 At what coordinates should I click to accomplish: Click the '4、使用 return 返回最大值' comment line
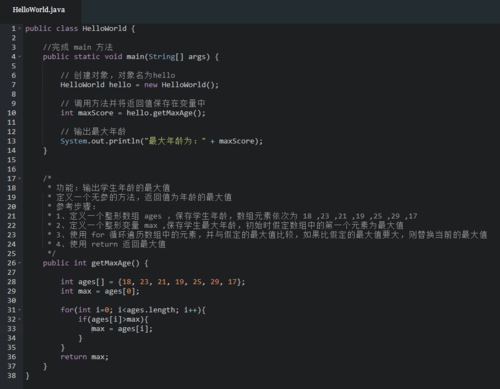[x=107, y=244]
